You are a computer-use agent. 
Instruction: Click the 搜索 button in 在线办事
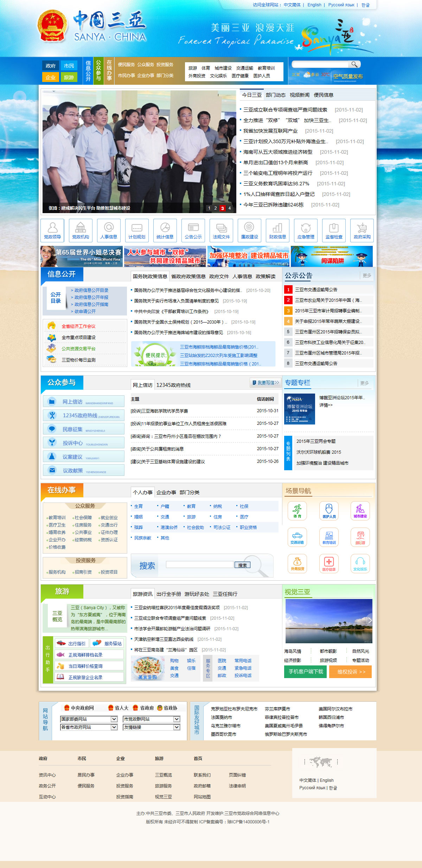click(x=242, y=565)
